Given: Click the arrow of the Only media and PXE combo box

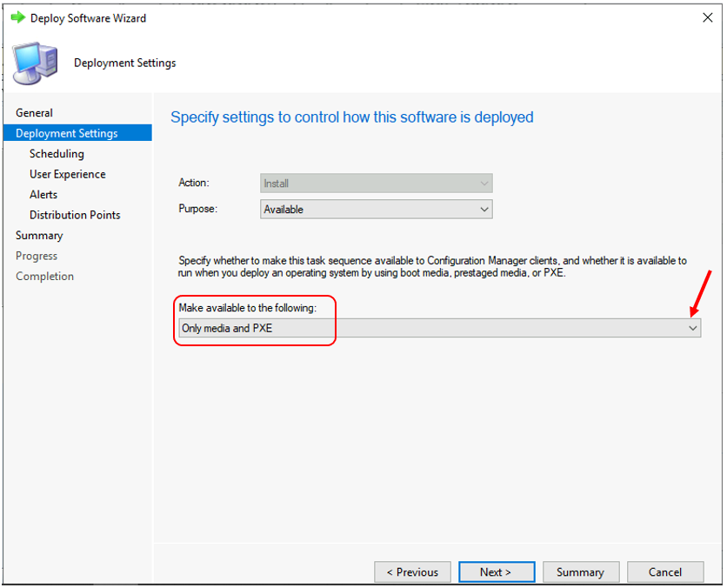Looking at the screenshot, I should tap(692, 328).
